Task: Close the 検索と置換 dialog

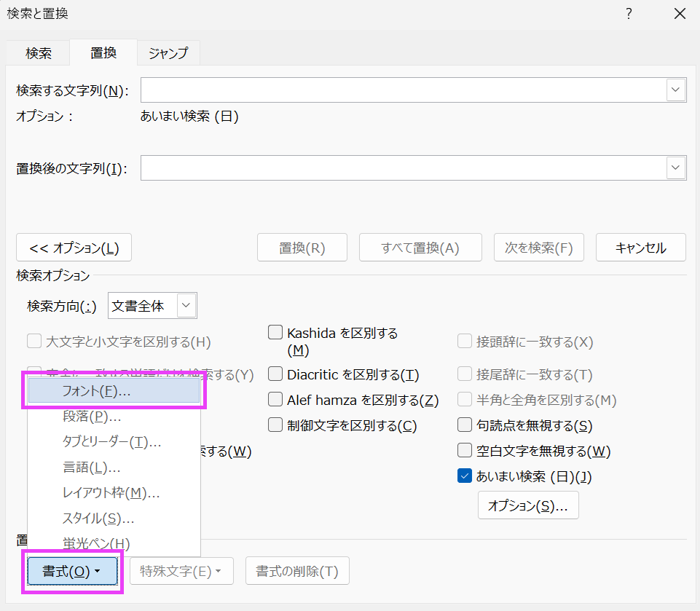Action: [x=680, y=14]
